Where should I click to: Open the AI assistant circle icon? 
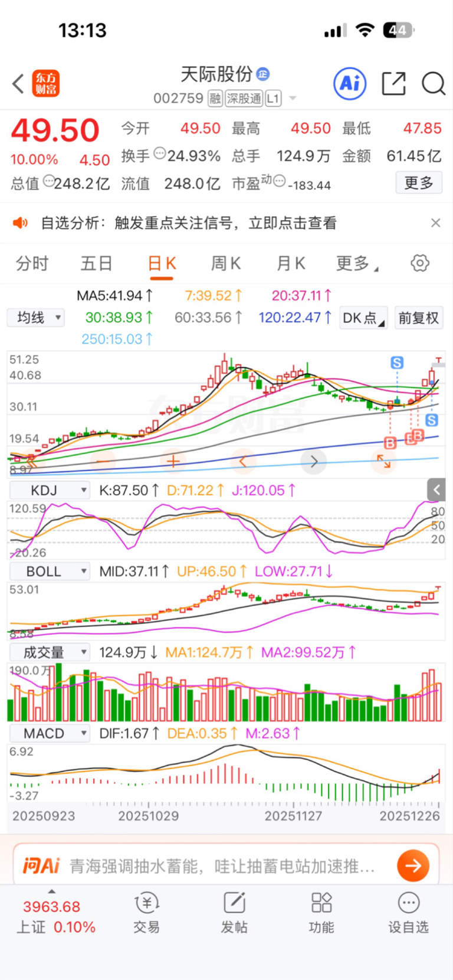(x=350, y=83)
